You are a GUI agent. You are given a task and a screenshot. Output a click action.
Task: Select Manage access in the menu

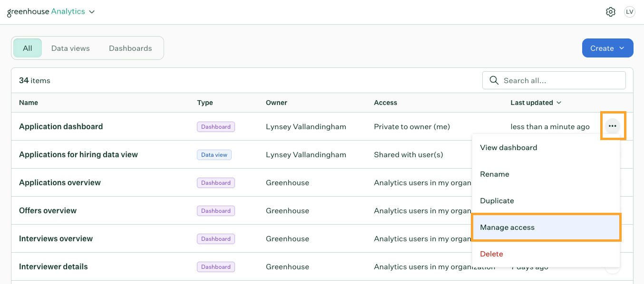[546, 227]
